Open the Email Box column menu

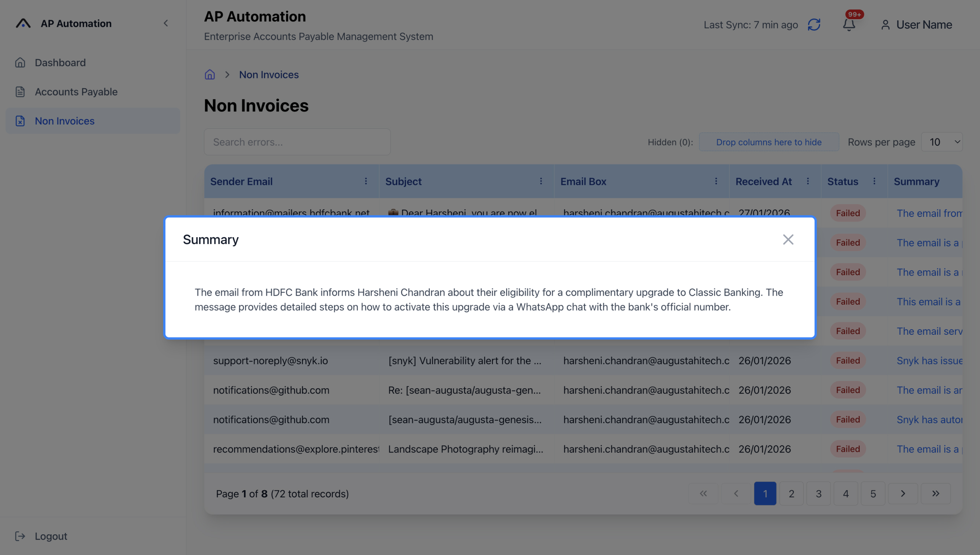pos(716,181)
